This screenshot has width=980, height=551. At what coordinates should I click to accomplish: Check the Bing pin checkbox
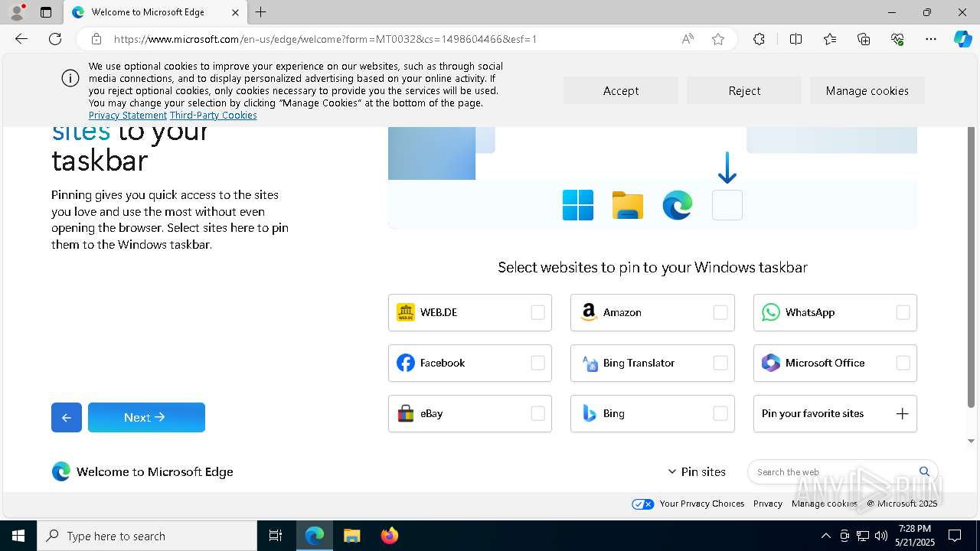(720, 413)
